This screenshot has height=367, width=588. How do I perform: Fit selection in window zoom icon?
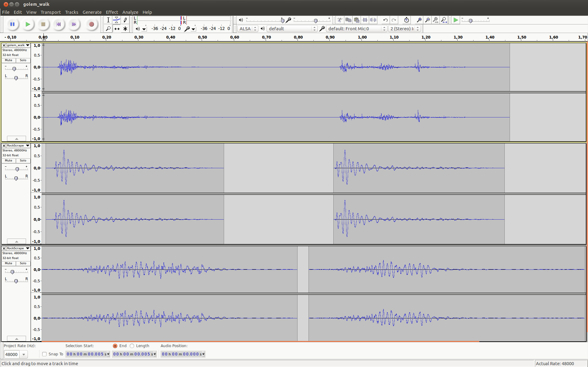(436, 20)
